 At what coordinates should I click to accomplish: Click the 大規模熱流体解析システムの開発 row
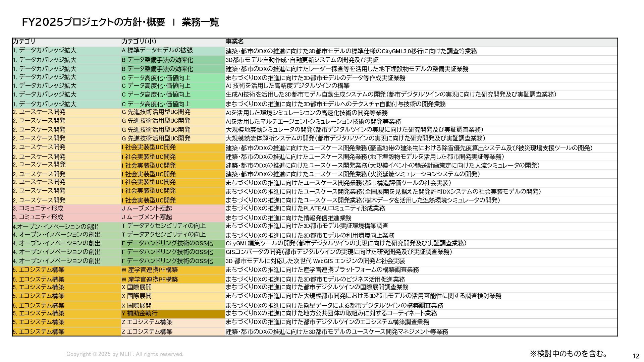point(355,138)
